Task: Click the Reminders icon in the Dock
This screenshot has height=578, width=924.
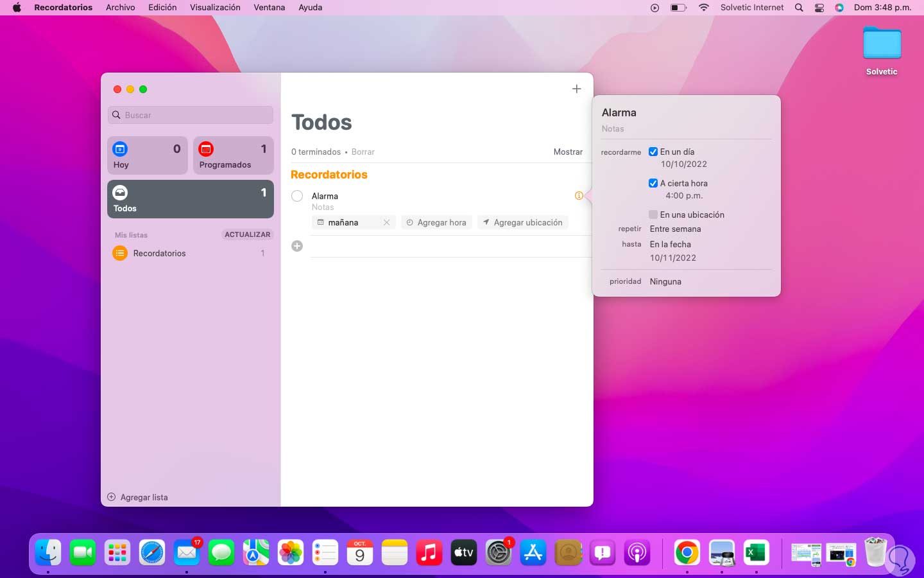Action: tap(325, 552)
